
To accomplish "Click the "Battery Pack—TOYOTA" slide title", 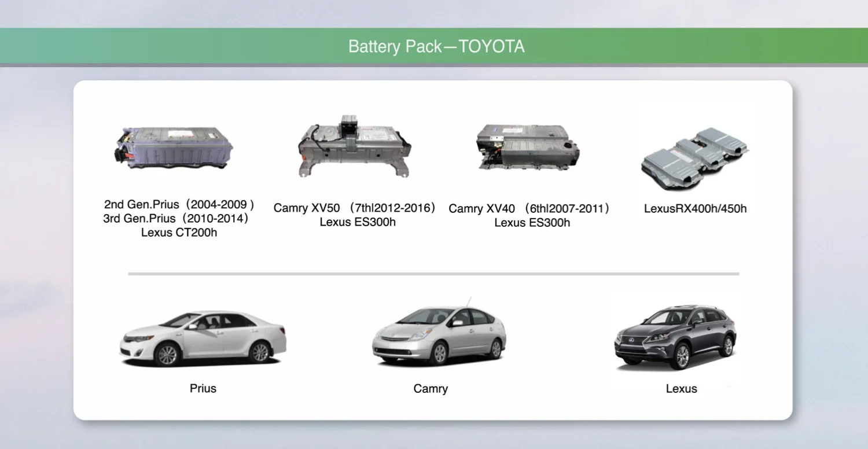I will pyautogui.click(x=436, y=46).
